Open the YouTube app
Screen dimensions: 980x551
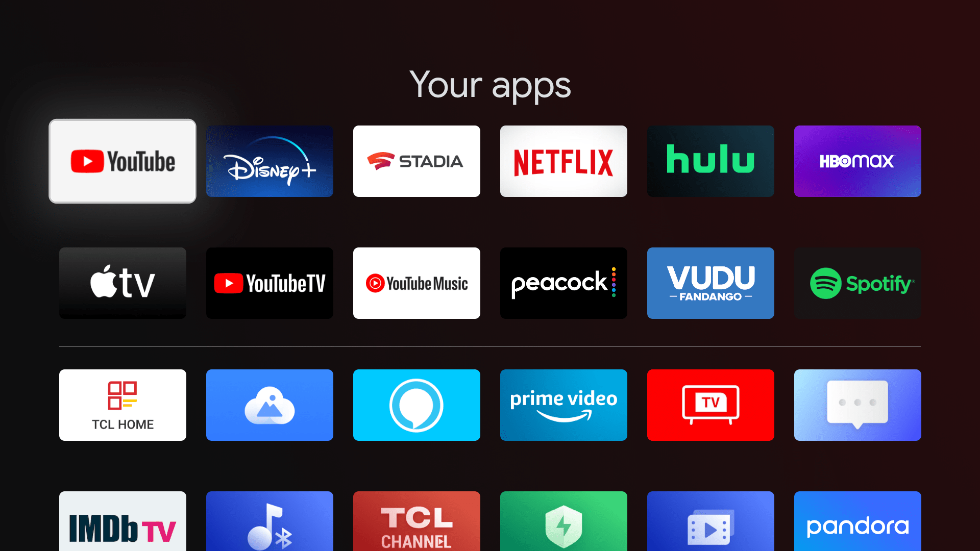pos(122,161)
